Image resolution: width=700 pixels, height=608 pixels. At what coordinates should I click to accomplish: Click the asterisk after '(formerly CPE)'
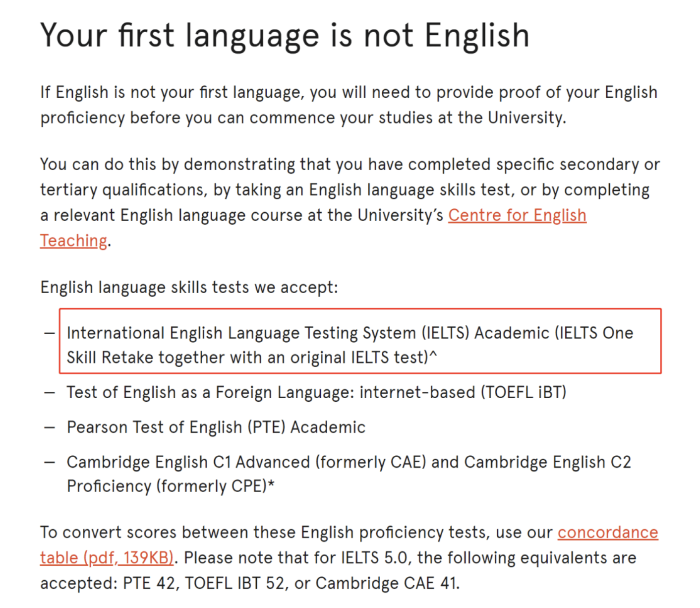(271, 484)
